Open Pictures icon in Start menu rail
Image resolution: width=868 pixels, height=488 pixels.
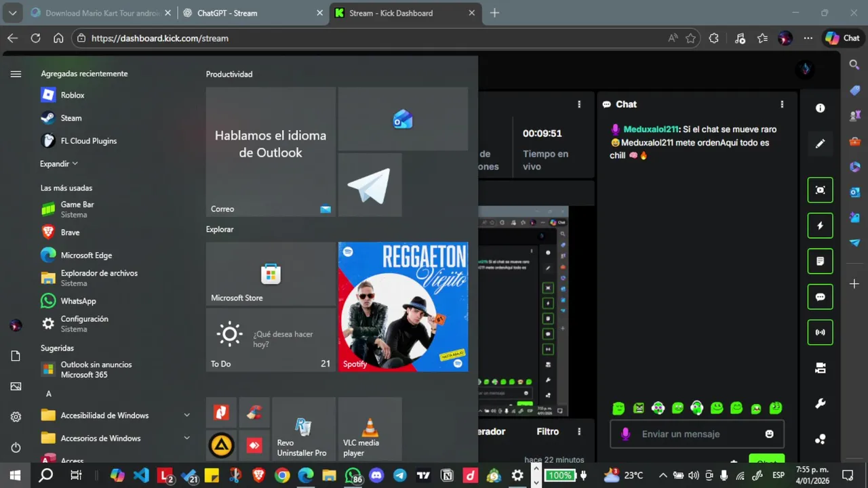point(16,386)
